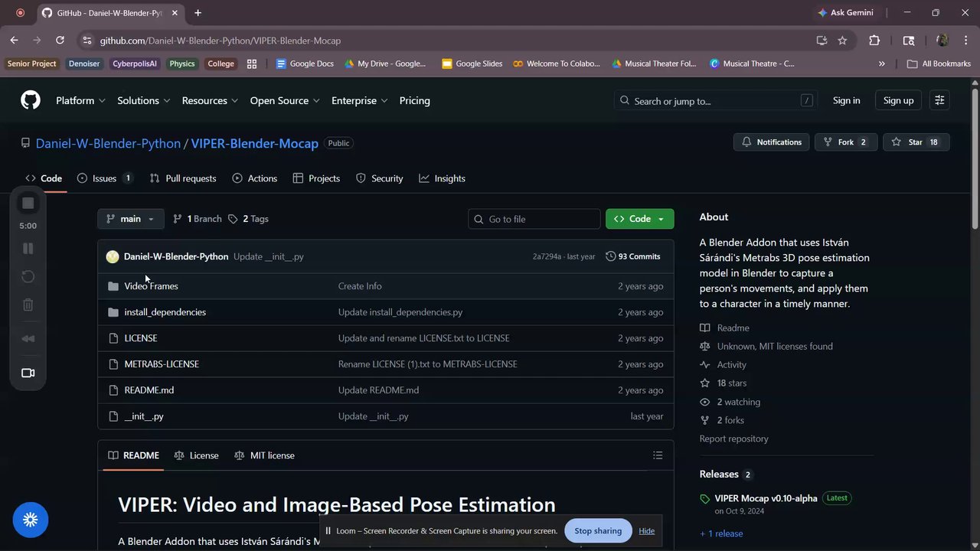This screenshot has height=551, width=980.
Task: Expand the Resources menu
Action: pos(210,100)
